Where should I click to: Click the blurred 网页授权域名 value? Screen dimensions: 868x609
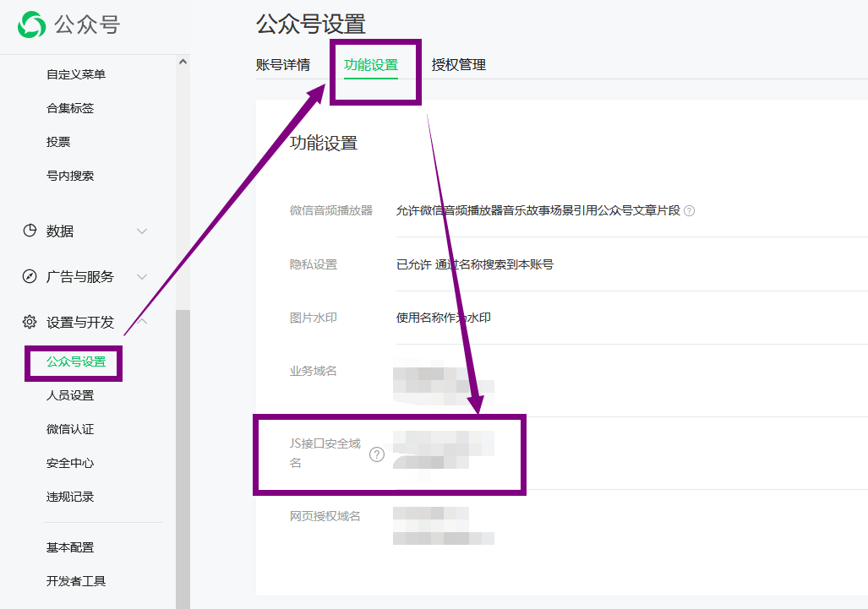pyautogui.click(x=444, y=525)
